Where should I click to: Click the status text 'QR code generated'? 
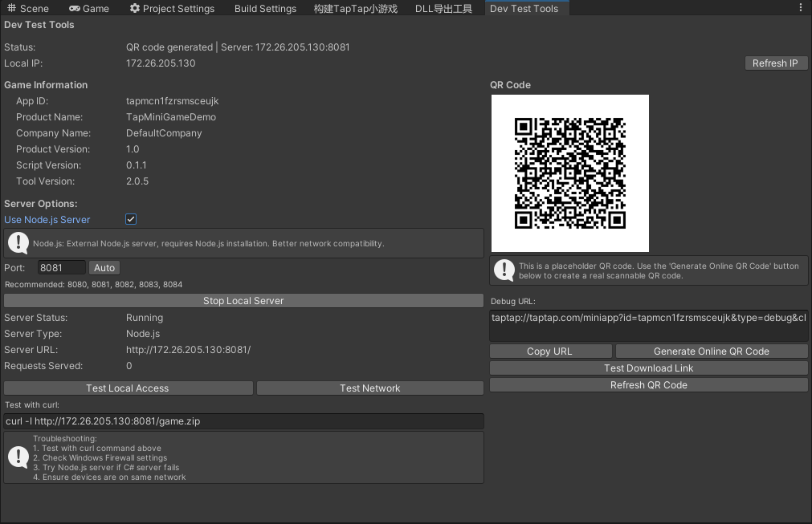pos(169,47)
